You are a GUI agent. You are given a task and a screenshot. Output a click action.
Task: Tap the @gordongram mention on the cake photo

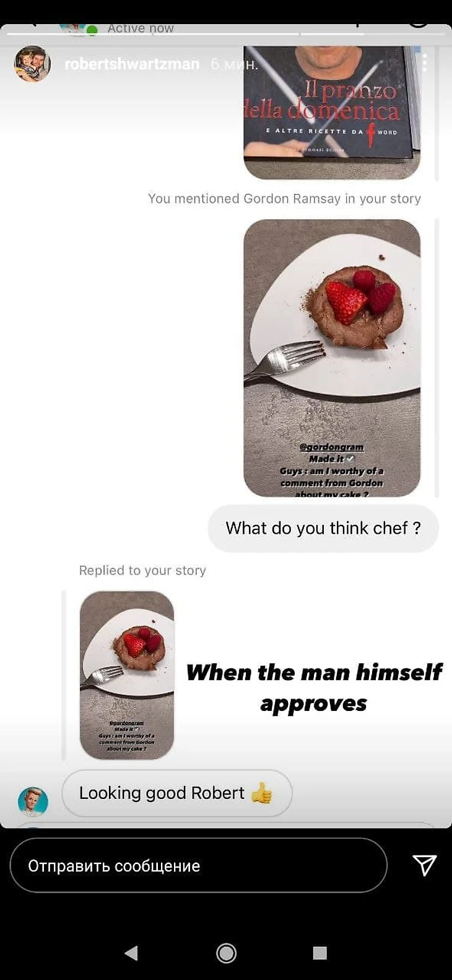click(x=331, y=447)
